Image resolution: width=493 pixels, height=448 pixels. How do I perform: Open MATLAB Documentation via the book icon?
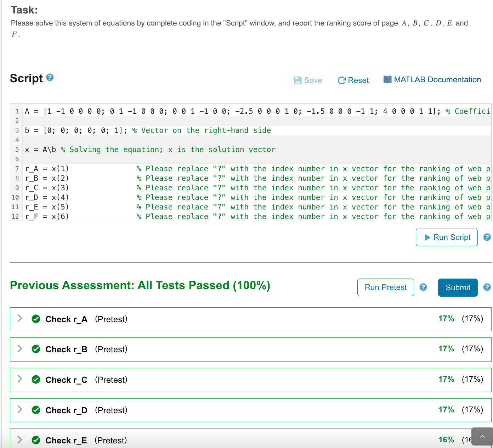coord(387,79)
